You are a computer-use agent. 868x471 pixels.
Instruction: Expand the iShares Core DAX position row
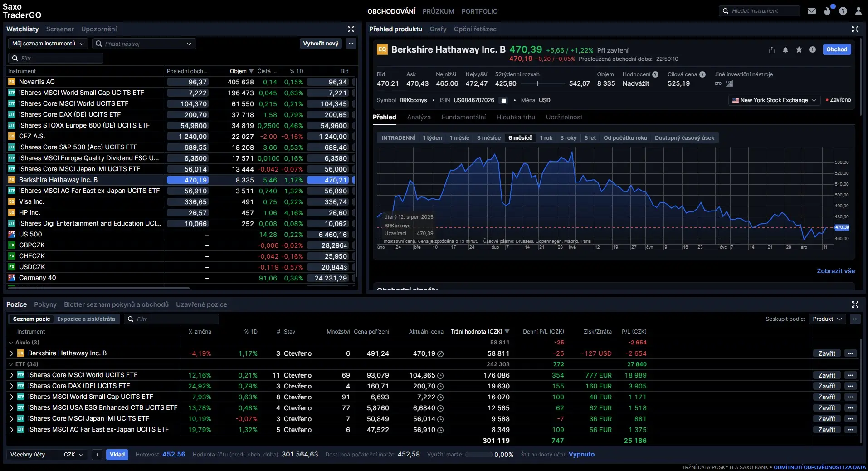12,386
